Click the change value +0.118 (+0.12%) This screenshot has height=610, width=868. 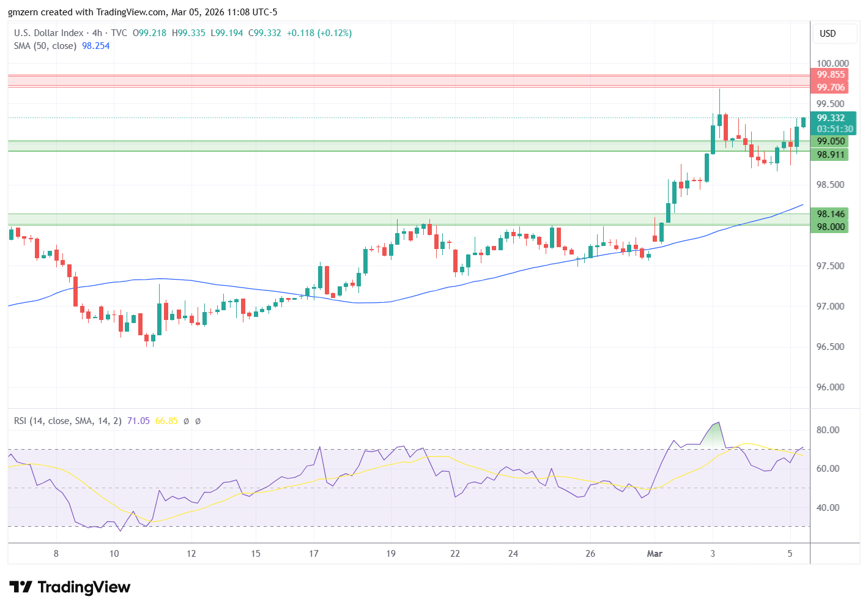pos(319,33)
